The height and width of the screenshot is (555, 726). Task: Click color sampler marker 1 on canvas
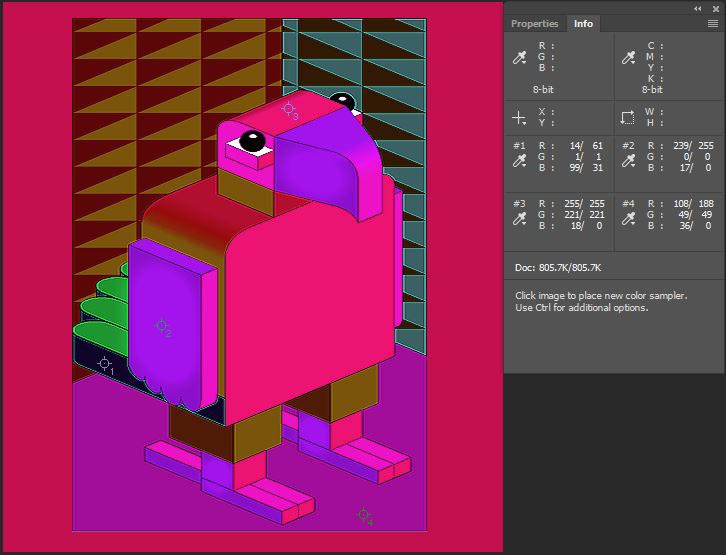coord(104,363)
